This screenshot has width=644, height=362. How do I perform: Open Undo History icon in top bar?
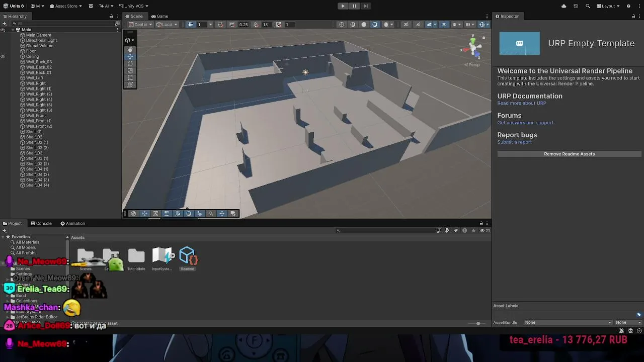576,6
